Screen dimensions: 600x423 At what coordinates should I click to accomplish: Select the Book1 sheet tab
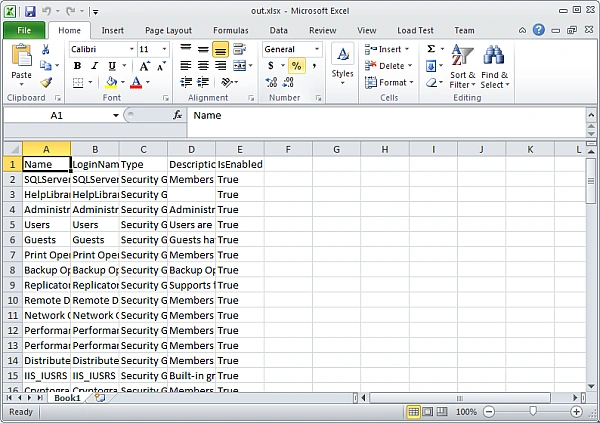coord(67,398)
